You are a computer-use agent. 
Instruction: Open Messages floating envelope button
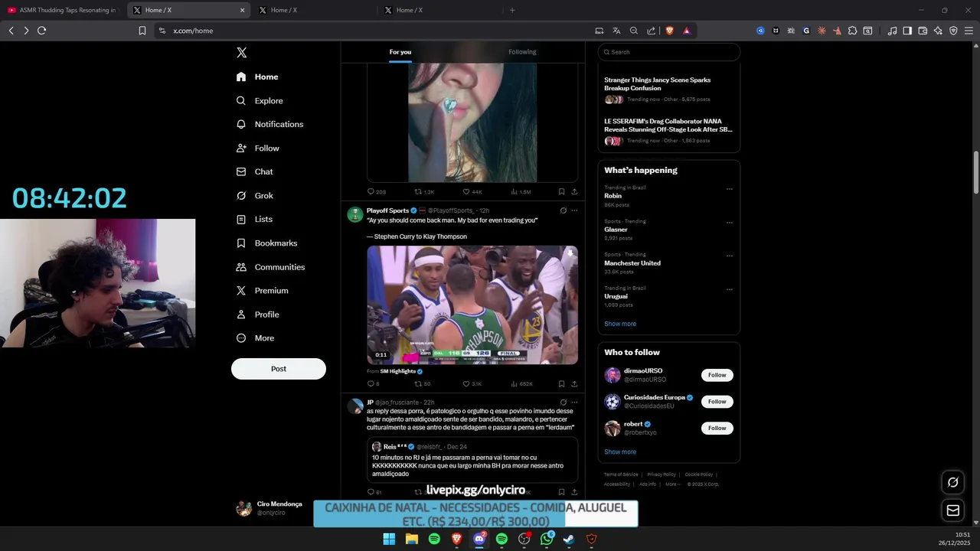(953, 510)
